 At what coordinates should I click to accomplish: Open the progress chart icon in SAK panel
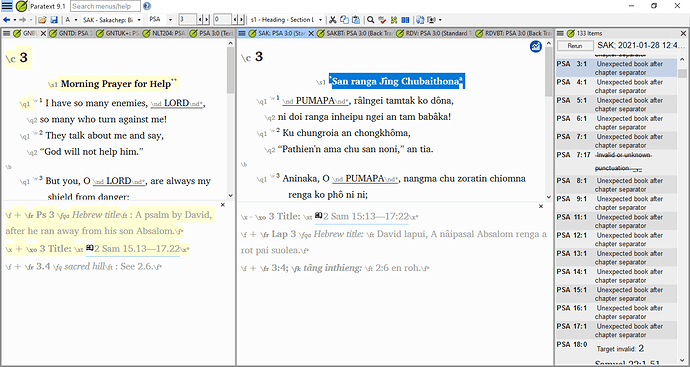(536, 46)
